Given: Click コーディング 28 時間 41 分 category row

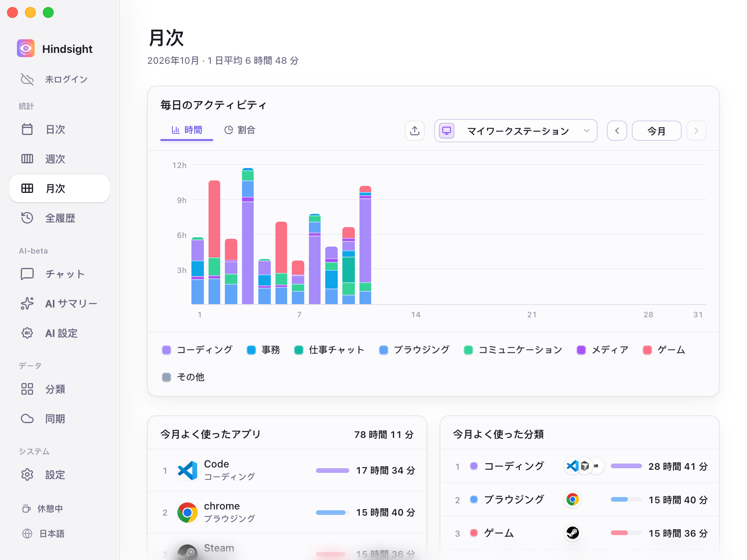Looking at the screenshot, I should coord(580,466).
